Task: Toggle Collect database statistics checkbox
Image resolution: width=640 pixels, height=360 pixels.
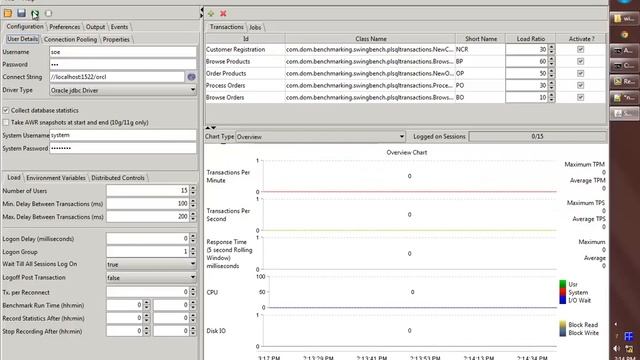Action: [6, 110]
